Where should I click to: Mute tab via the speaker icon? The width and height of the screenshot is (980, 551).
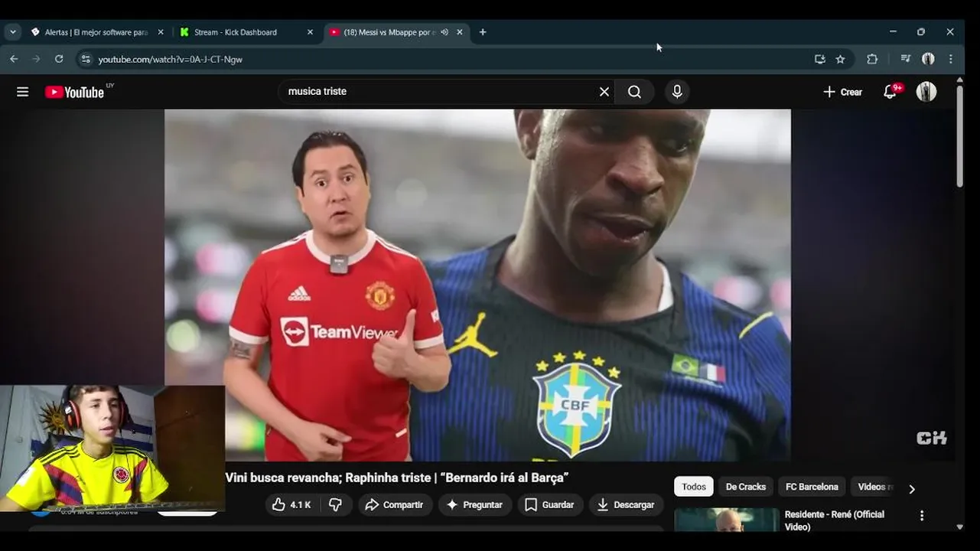point(444,32)
